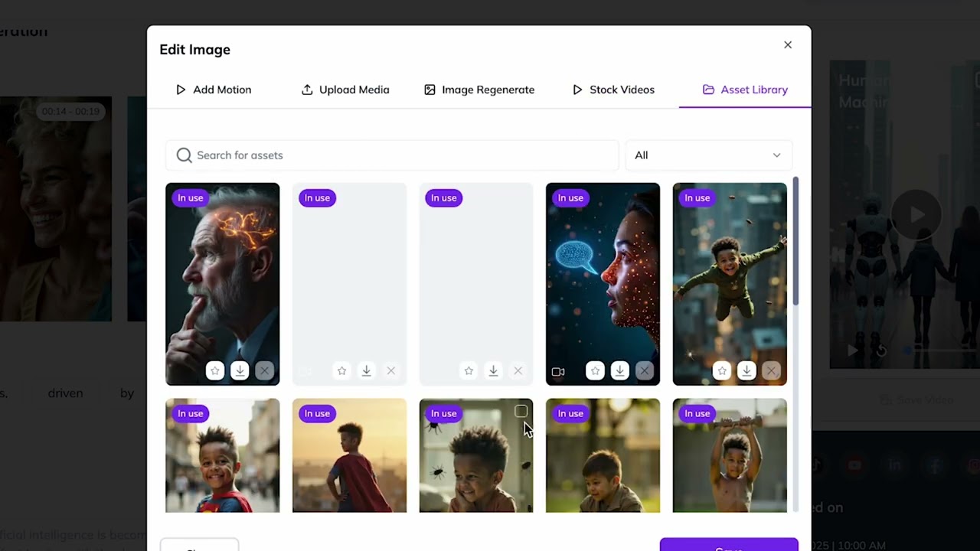980x551 pixels.
Task: Choose the boy with spiders thumbnail
Action: 476,455
